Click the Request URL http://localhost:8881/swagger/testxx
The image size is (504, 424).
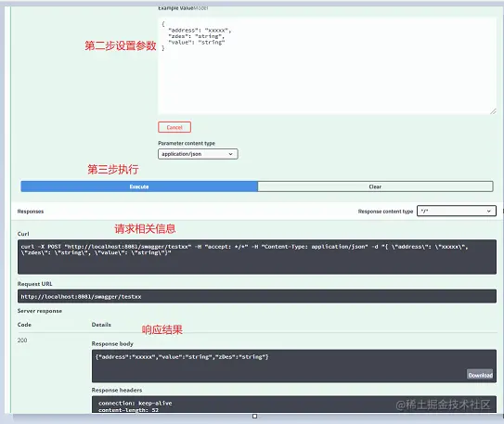pyautogui.click(x=81, y=297)
